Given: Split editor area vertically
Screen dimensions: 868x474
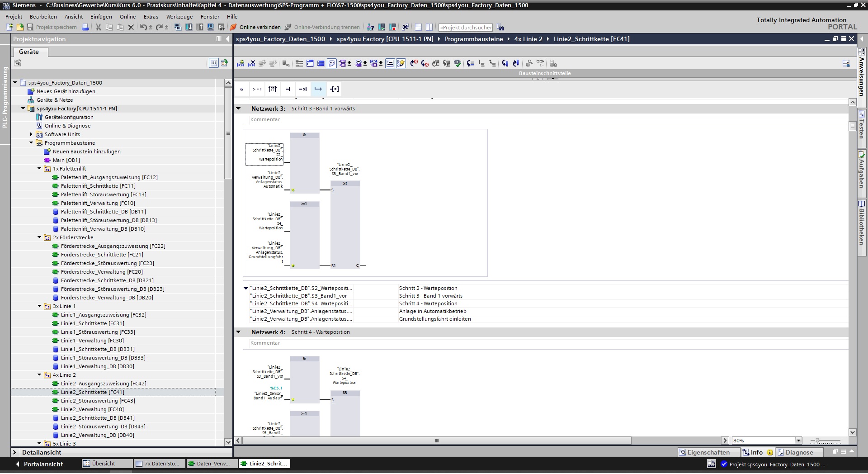Looking at the screenshot, I should coord(429,27).
